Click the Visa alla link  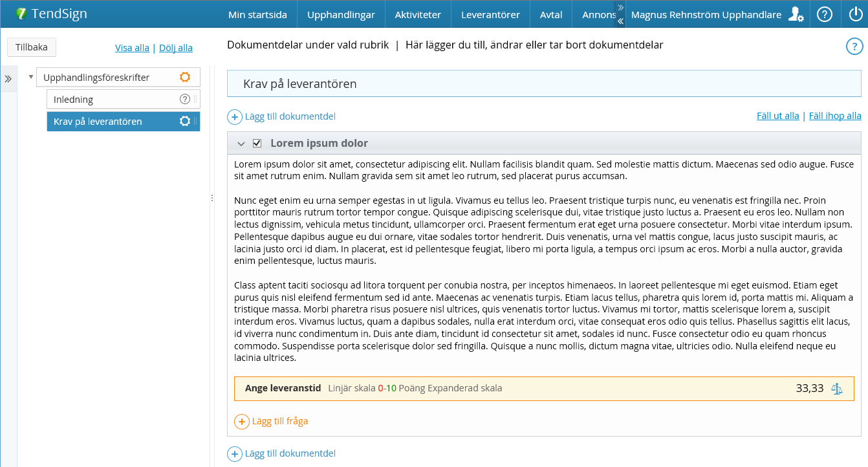(132, 48)
